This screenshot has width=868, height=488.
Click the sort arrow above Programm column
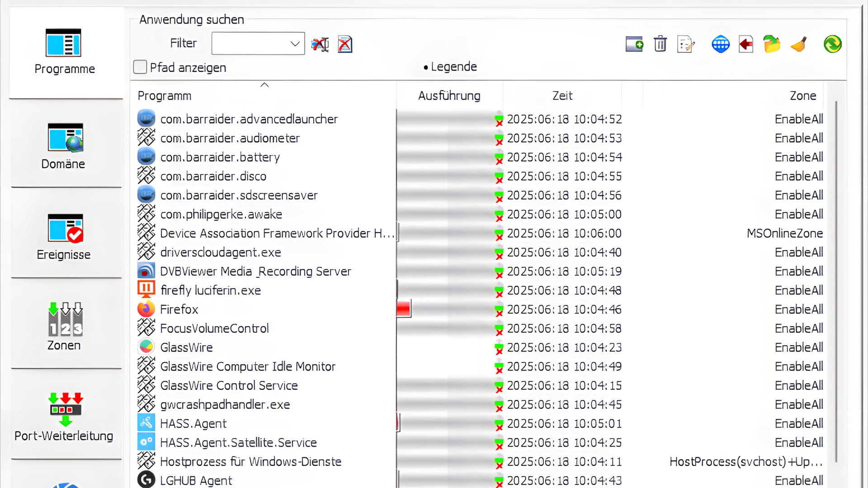coord(264,84)
